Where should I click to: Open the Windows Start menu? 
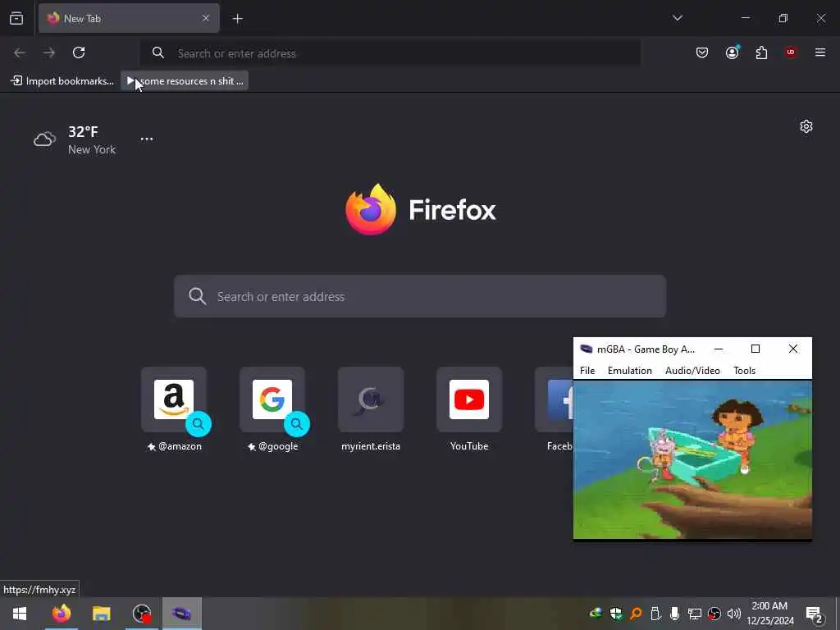point(20,614)
